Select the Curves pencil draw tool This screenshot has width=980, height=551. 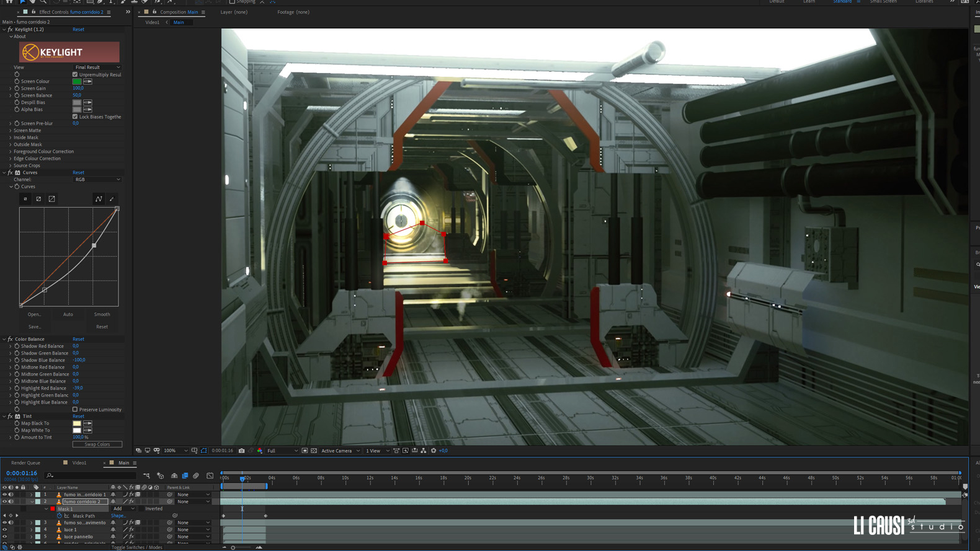(112, 199)
